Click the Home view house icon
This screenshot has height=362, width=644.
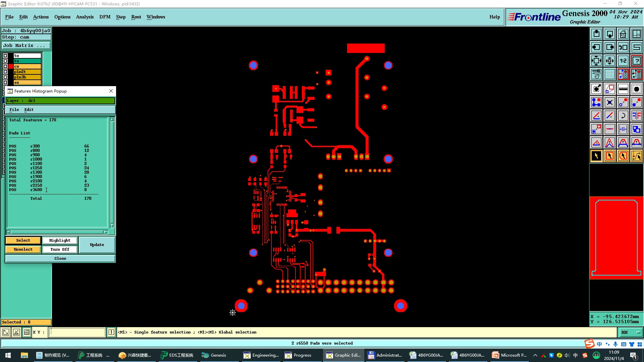[x=623, y=34]
